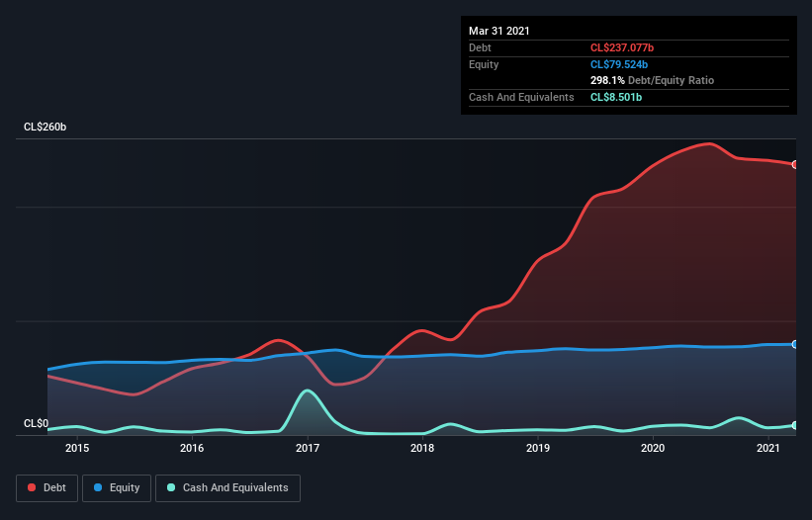Click the Cash And Equivalents tooltip label
812x520 pixels.
521,97
